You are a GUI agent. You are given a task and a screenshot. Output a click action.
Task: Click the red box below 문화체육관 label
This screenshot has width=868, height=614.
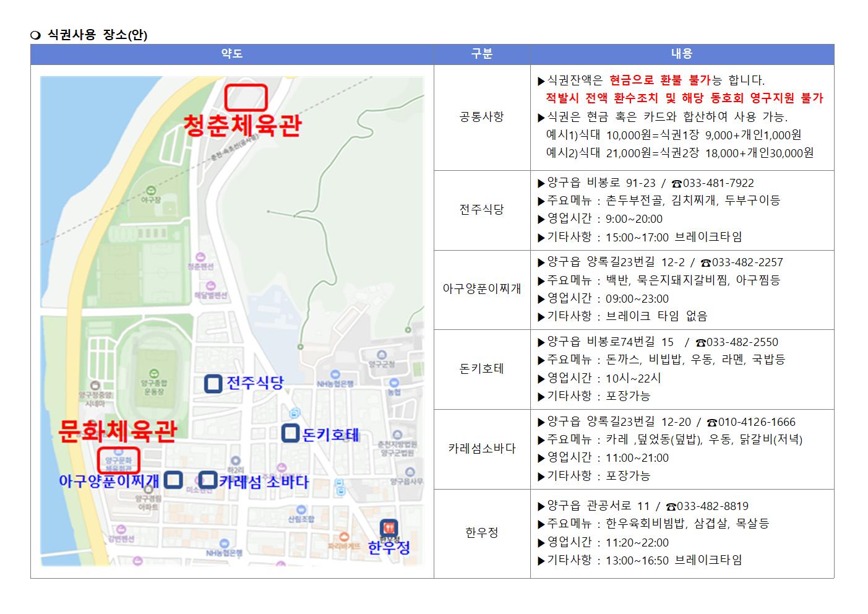pos(119,460)
